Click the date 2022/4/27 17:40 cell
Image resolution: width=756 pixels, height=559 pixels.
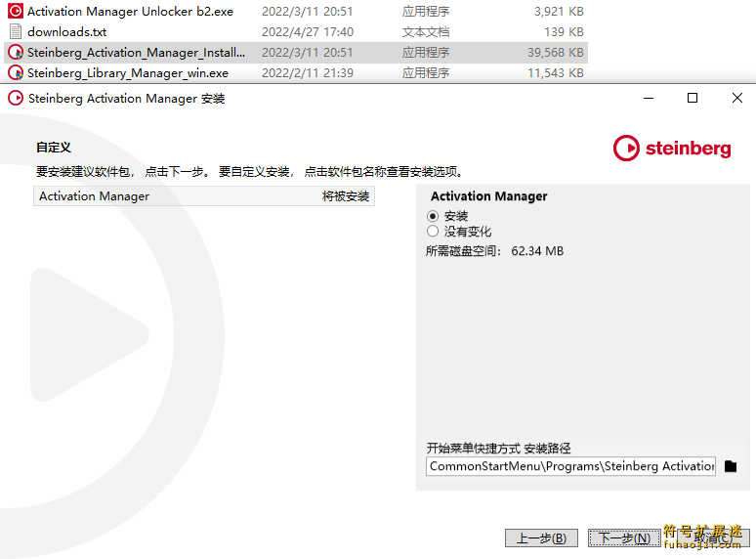tap(308, 32)
